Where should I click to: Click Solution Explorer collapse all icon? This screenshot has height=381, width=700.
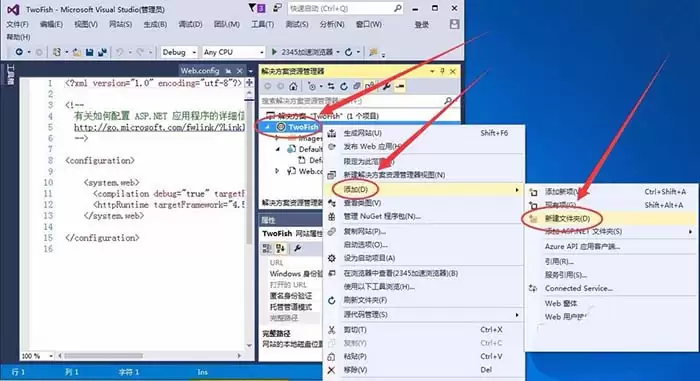point(357,86)
